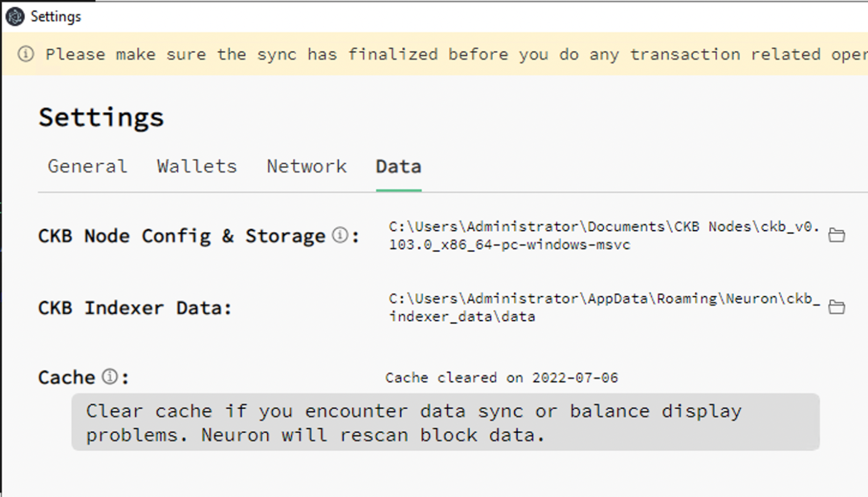
Task: Switch to the General tab
Action: coord(88,166)
